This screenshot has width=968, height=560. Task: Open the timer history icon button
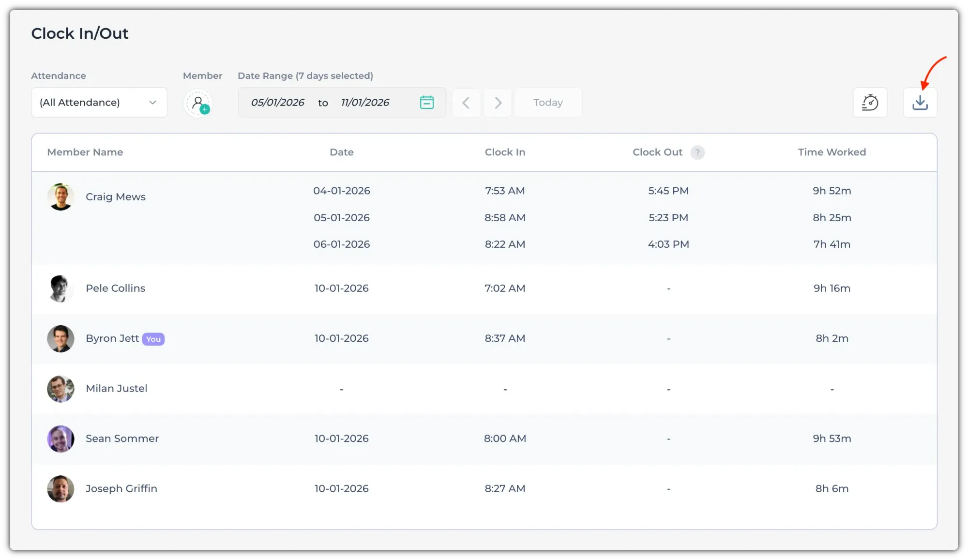pos(870,103)
